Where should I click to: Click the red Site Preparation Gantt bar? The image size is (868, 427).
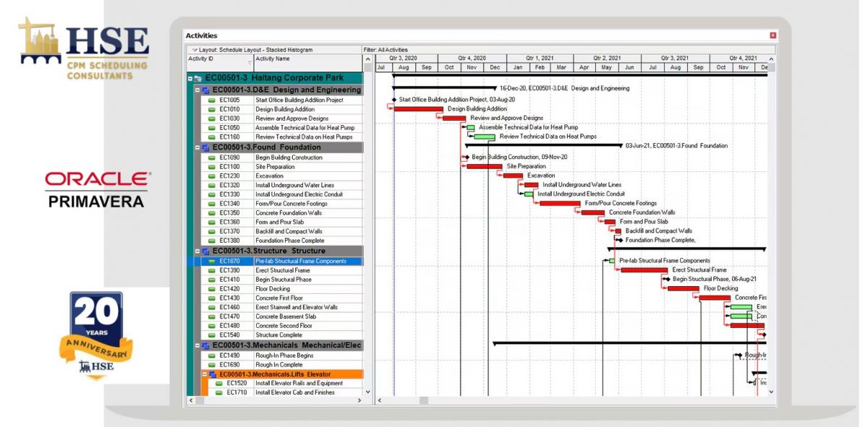(484, 166)
